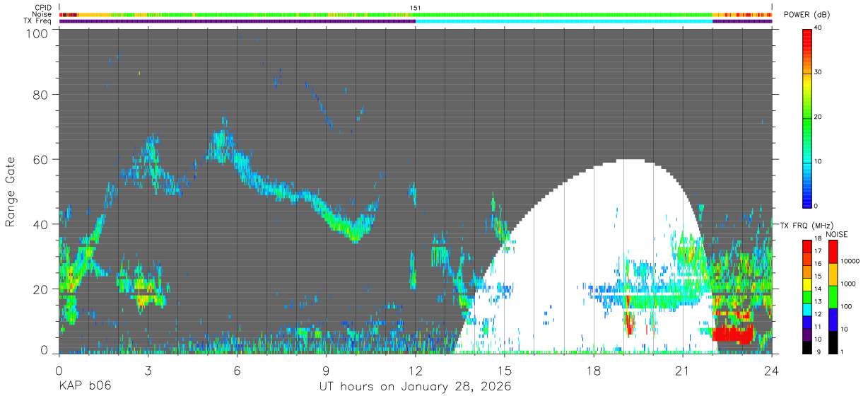Click the 'KAP b06' radar beam label
Viewport: 868px width, 401px height.
click(84, 387)
